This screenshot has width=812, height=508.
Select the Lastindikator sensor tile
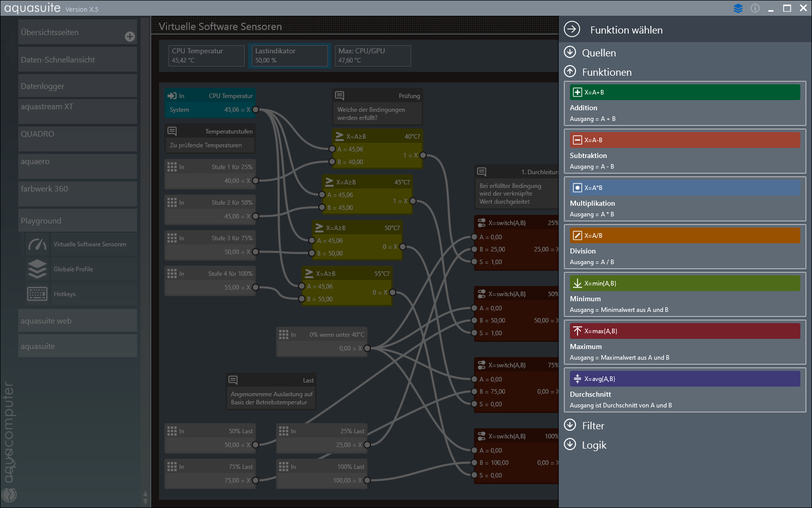290,55
